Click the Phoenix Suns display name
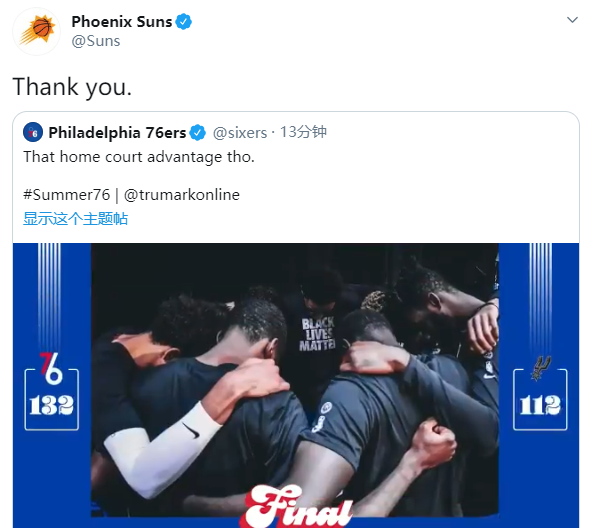 (x=122, y=22)
